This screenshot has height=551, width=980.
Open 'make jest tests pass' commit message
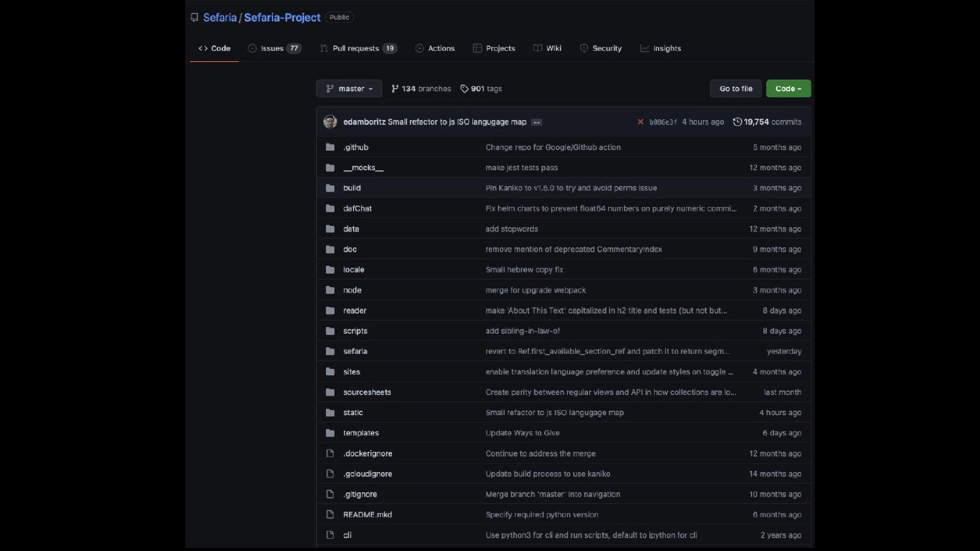(522, 168)
